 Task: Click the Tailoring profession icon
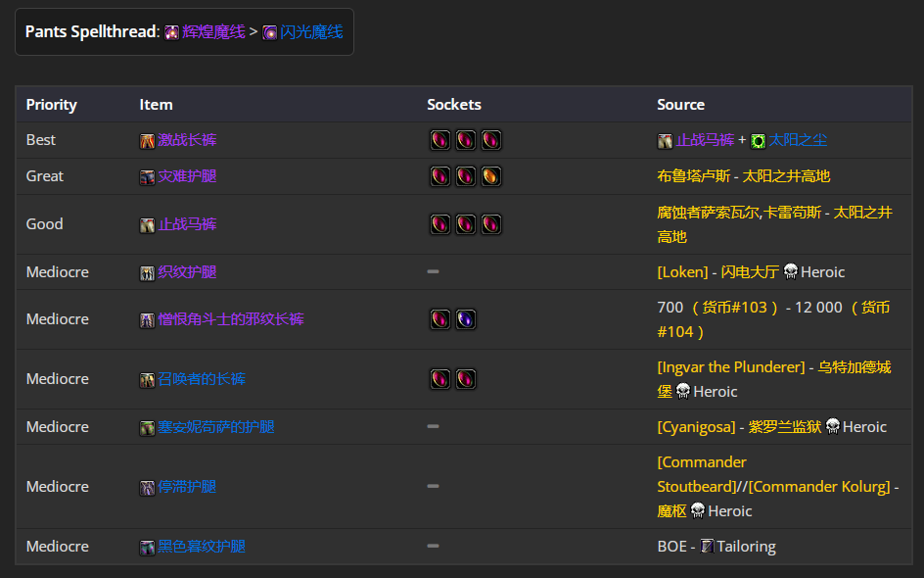pos(707,546)
